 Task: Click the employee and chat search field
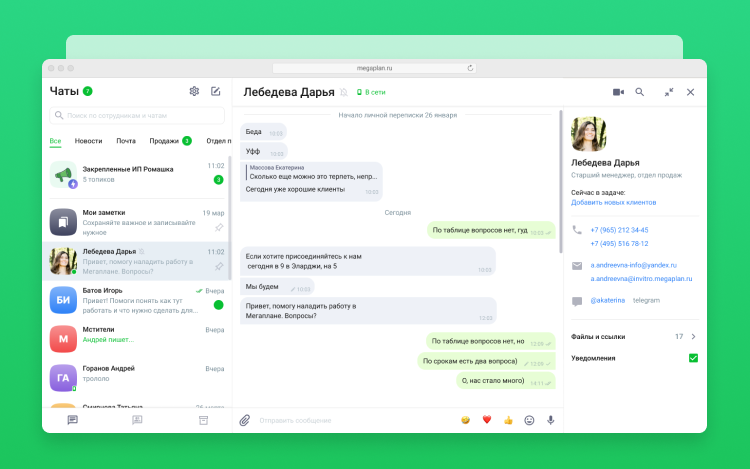pyautogui.click(x=140, y=115)
